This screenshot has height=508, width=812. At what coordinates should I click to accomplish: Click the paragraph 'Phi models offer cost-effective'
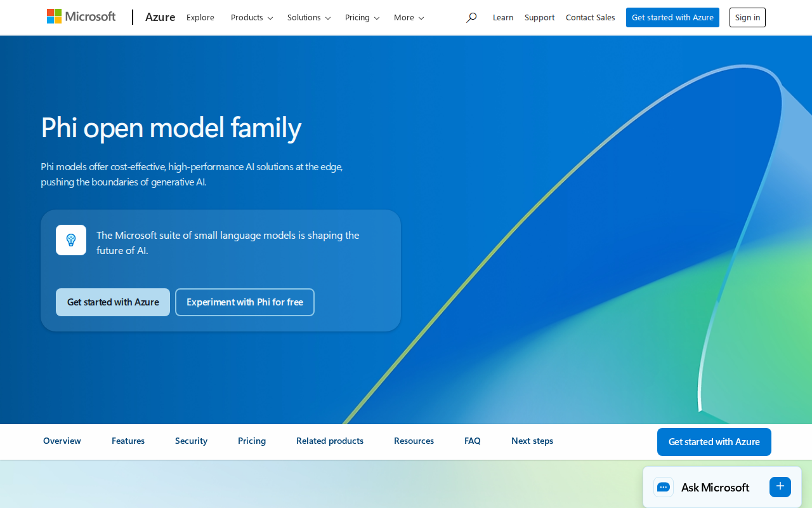(x=192, y=174)
